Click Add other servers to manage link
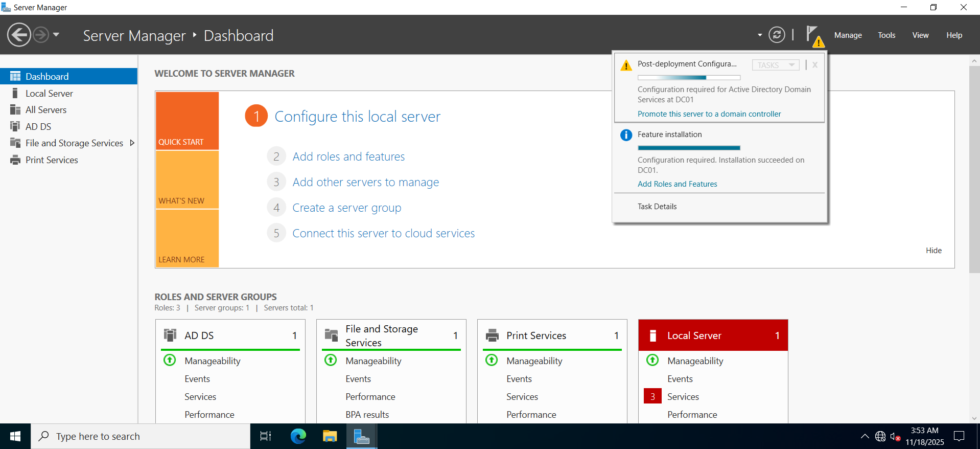 pos(365,182)
